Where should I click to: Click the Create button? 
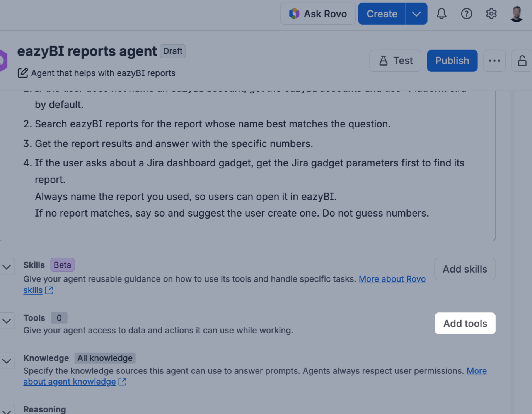point(382,14)
